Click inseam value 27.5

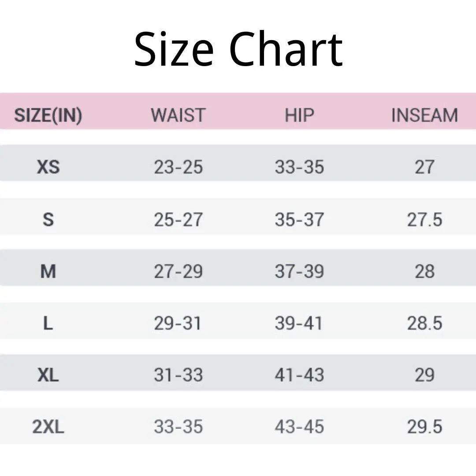pyautogui.click(x=424, y=219)
